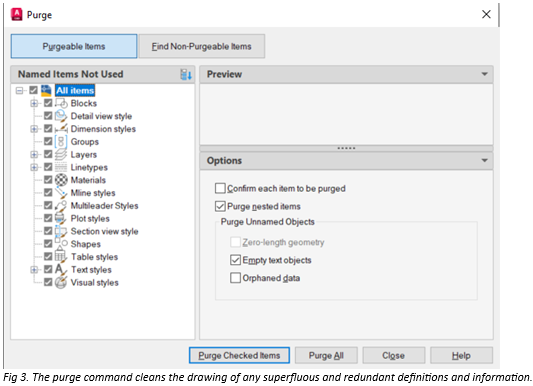Open Help for Purge dialog
The width and height of the screenshot is (533, 386).
pos(461,355)
